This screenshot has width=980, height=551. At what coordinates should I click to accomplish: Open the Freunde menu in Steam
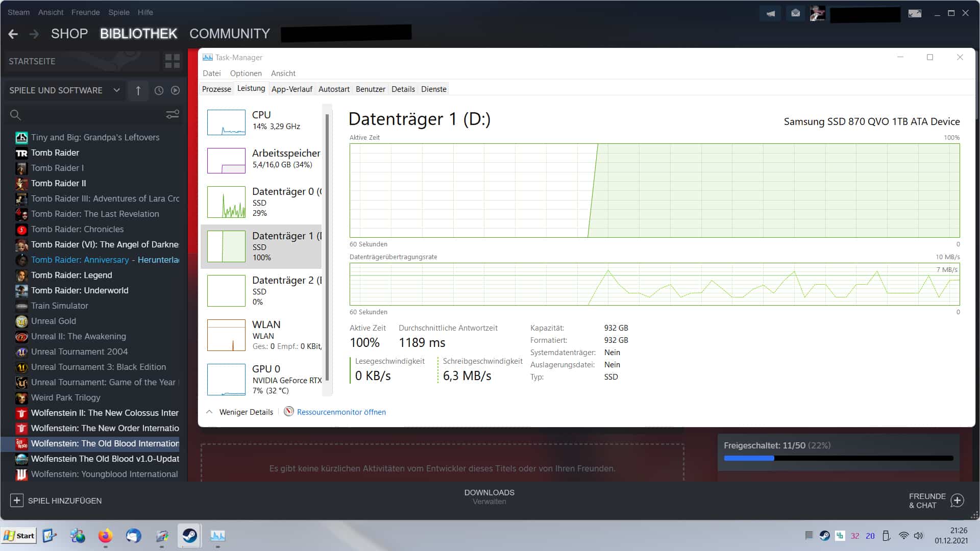coord(85,12)
